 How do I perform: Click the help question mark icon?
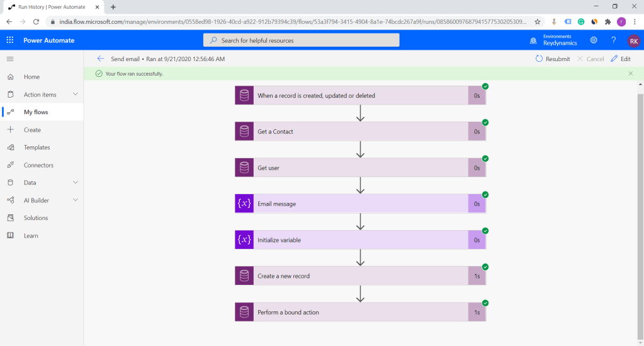point(614,40)
